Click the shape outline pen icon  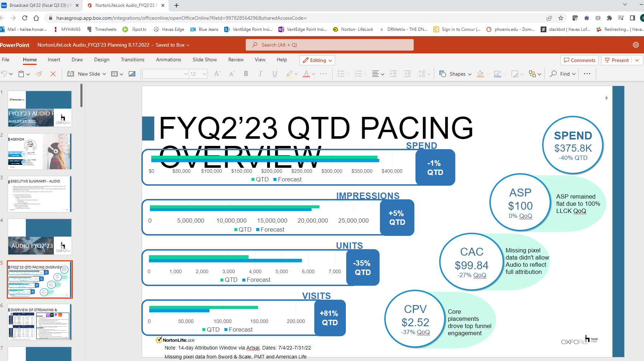coord(497,74)
